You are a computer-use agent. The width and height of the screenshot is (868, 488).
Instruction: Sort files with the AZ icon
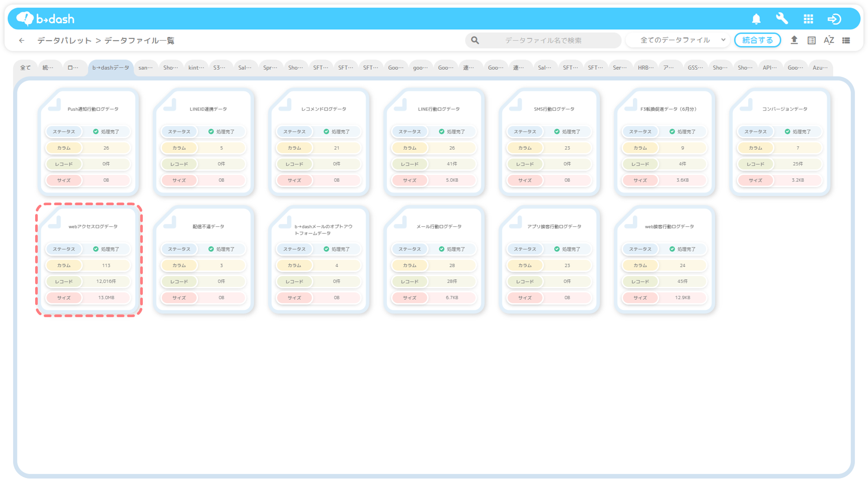[829, 40]
